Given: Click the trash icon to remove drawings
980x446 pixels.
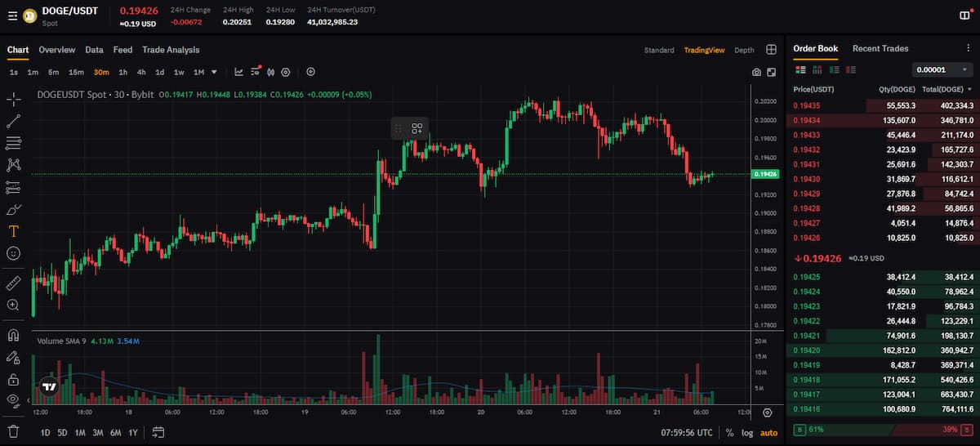Looking at the screenshot, I should (x=13, y=431).
